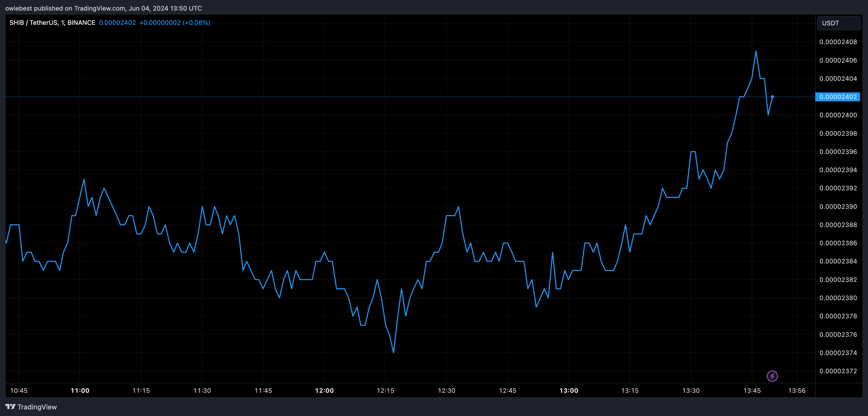The image size is (868, 416).
Task: Click the 13:56 time axis label
Action: click(797, 391)
